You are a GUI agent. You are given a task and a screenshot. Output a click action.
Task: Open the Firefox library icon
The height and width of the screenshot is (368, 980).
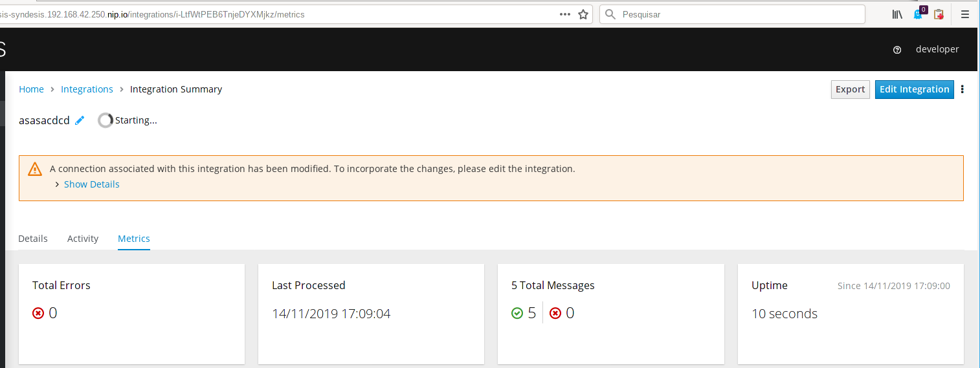[897, 14]
